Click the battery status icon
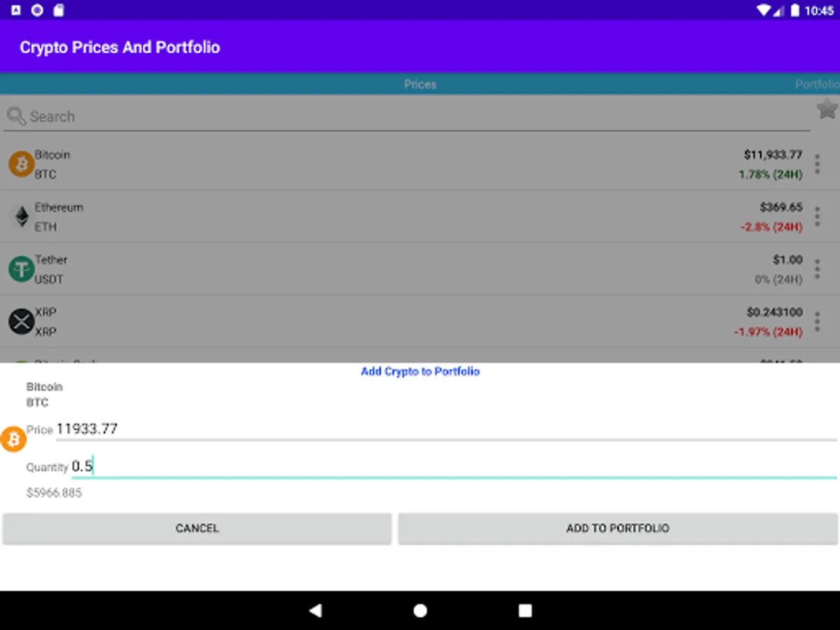 [795, 10]
